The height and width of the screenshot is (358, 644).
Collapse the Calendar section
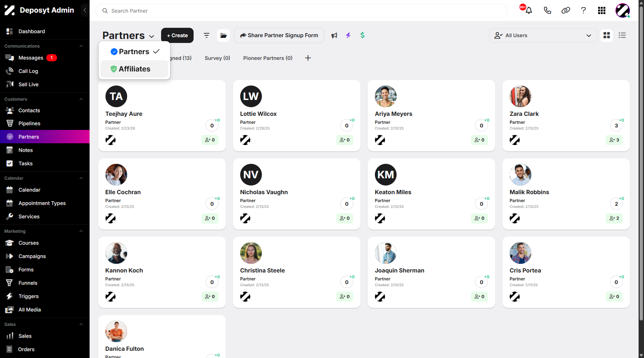click(81, 178)
